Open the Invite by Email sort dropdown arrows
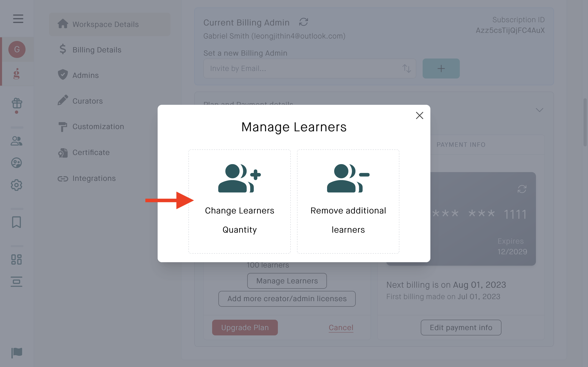 point(406,69)
